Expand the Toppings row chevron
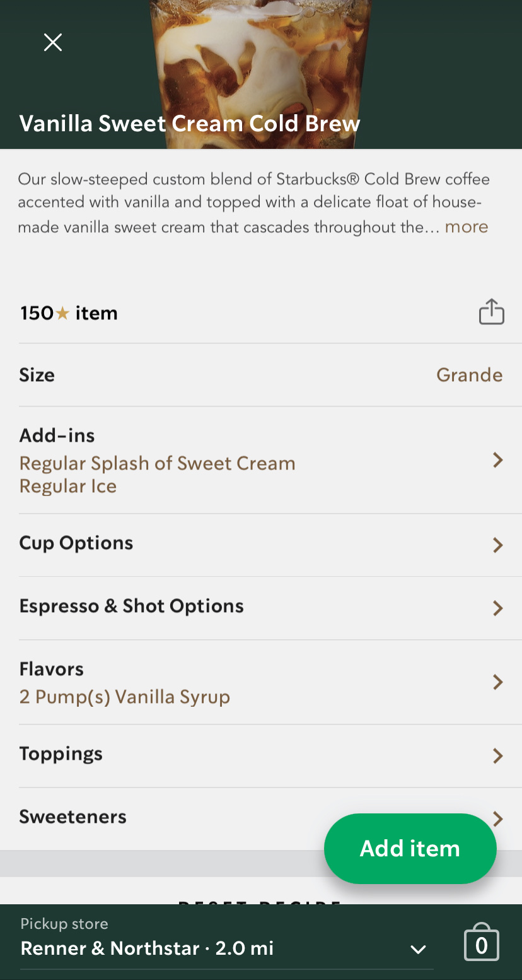This screenshot has height=980, width=522. point(497,755)
